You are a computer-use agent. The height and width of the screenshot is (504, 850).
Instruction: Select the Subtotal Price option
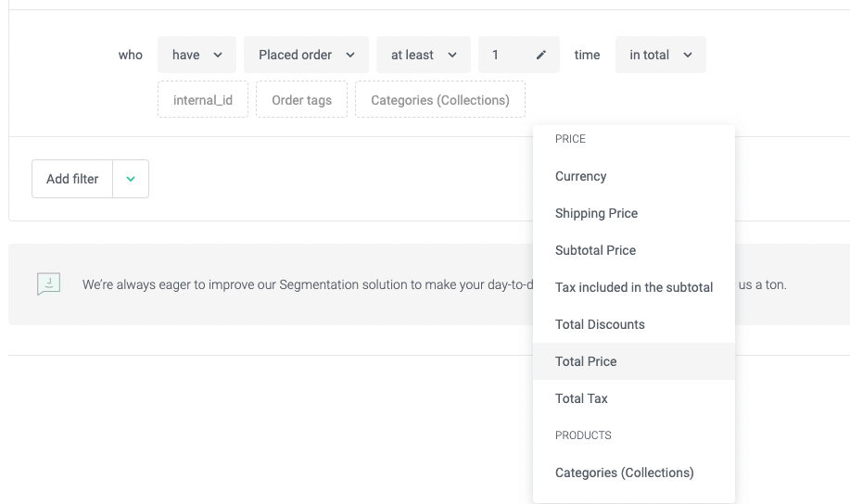595,250
